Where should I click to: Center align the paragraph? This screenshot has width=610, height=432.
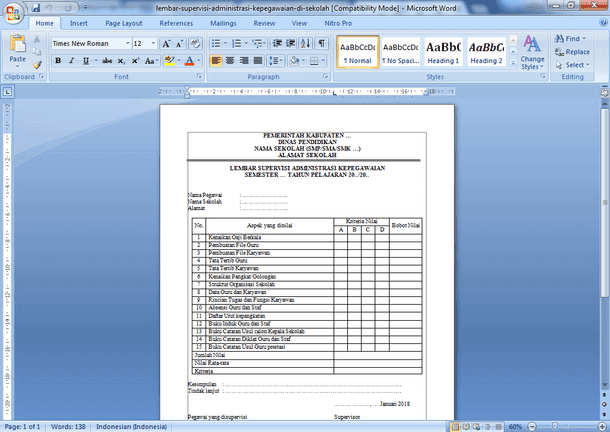pyautogui.click(x=230, y=61)
